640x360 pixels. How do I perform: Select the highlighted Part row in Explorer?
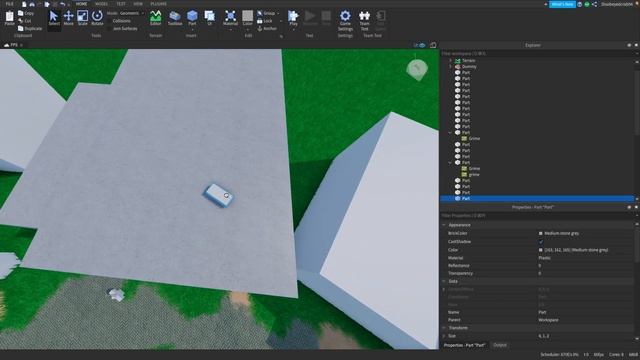click(537, 198)
